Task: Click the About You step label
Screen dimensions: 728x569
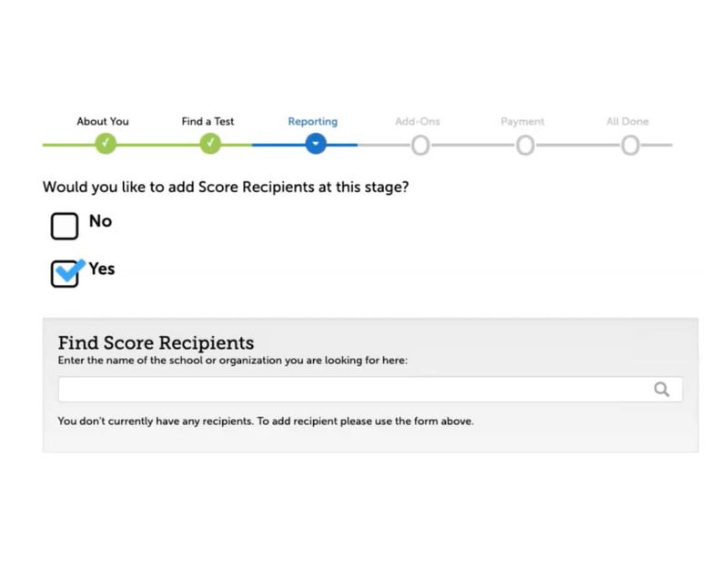Action: pyautogui.click(x=103, y=120)
